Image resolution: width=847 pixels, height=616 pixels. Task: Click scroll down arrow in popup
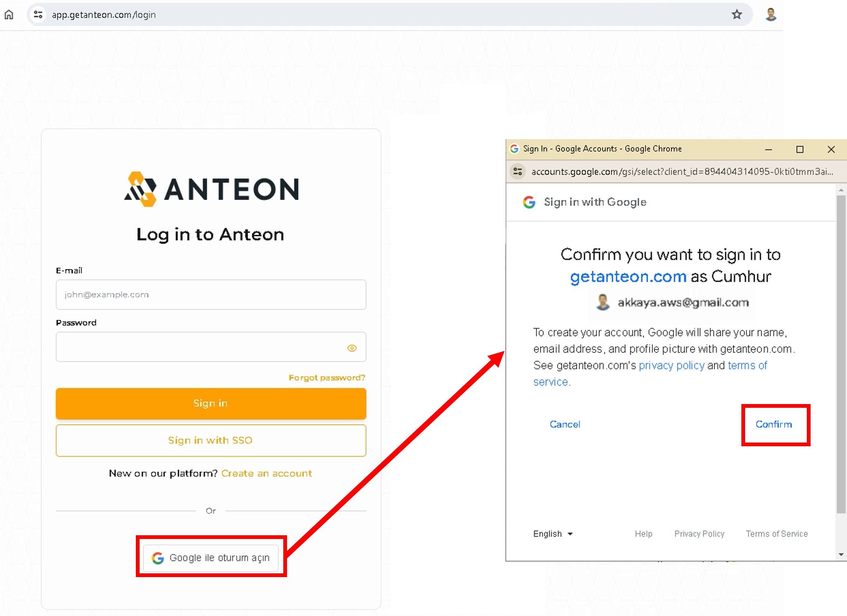841,554
